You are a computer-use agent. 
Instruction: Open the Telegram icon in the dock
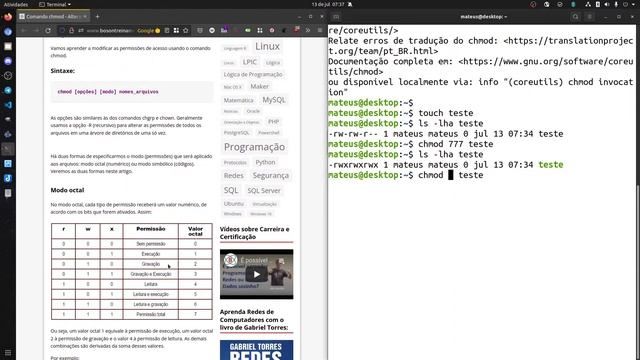8,90
